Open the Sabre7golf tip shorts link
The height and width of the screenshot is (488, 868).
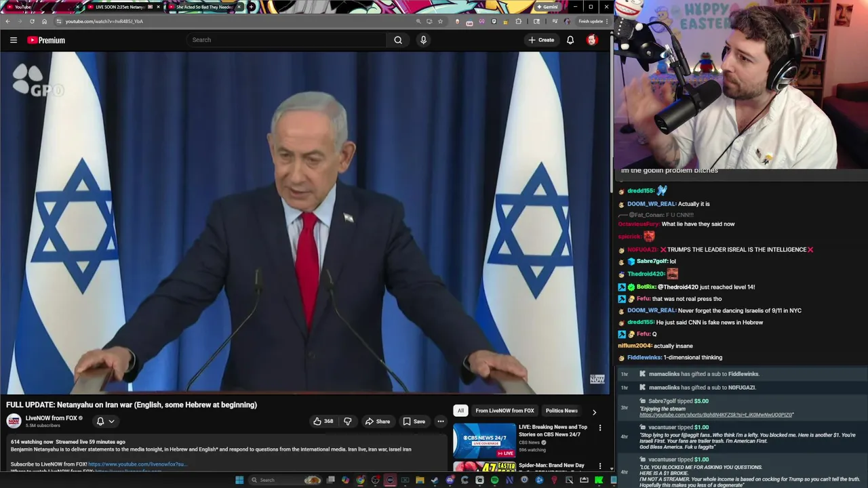(716, 415)
